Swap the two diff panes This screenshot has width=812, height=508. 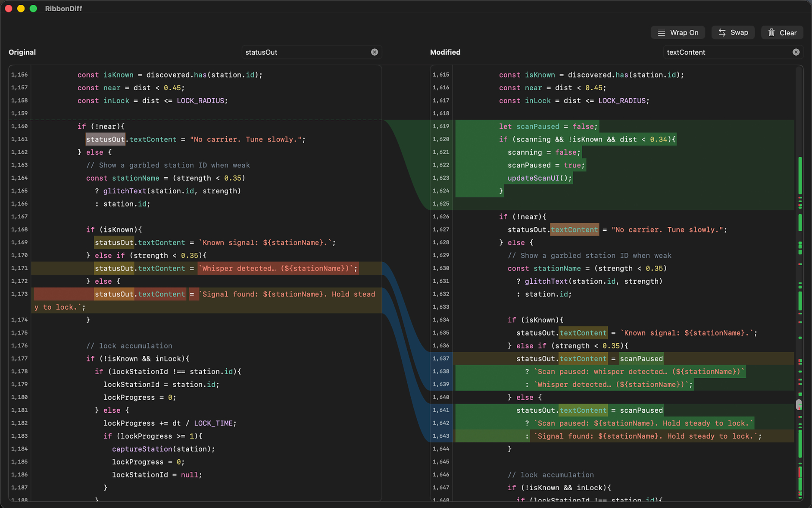point(733,32)
